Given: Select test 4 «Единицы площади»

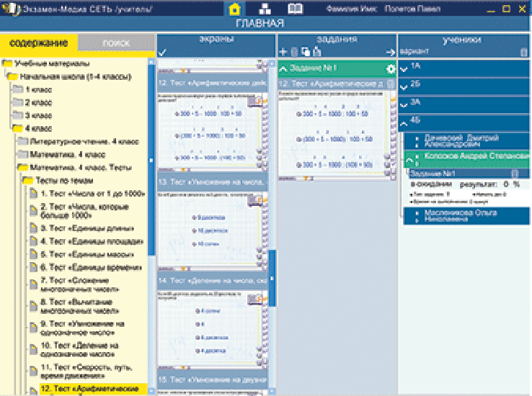Looking at the screenshot, I should [92, 241].
